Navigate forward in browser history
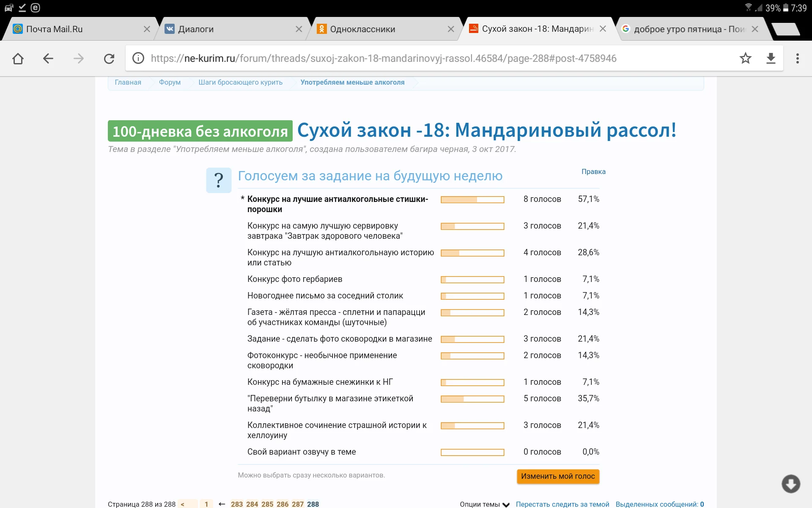Screen dimensions: 812x508 (x=79, y=58)
